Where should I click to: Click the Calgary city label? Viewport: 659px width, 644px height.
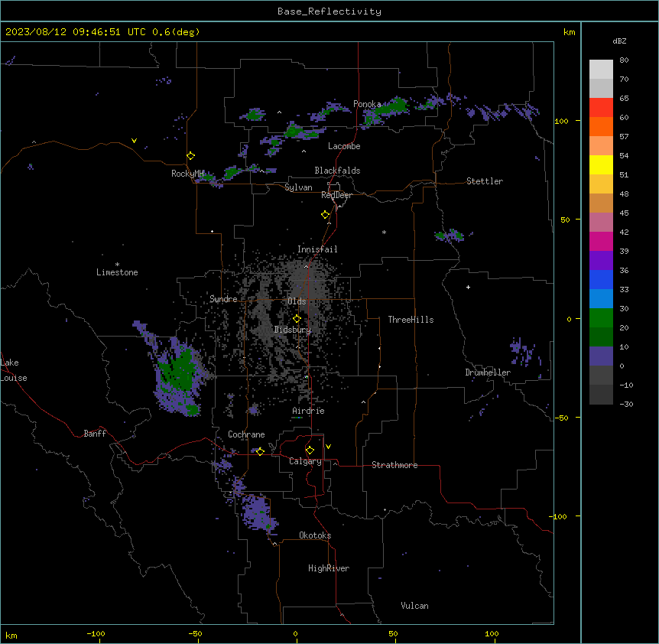pyautogui.click(x=306, y=461)
